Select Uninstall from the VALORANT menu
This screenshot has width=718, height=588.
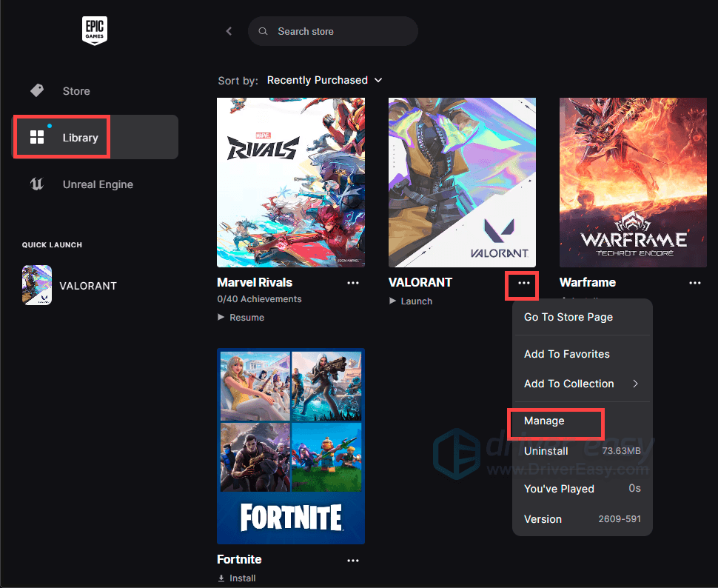coord(546,451)
